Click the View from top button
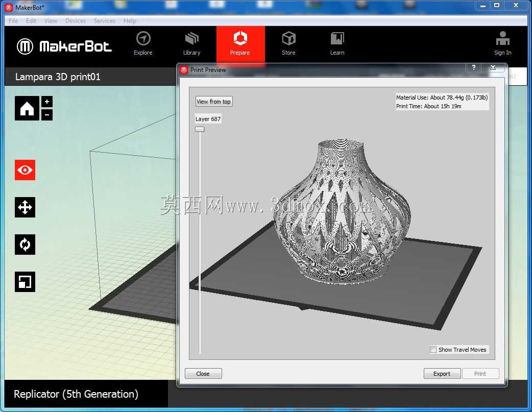532x412 pixels. 214,102
